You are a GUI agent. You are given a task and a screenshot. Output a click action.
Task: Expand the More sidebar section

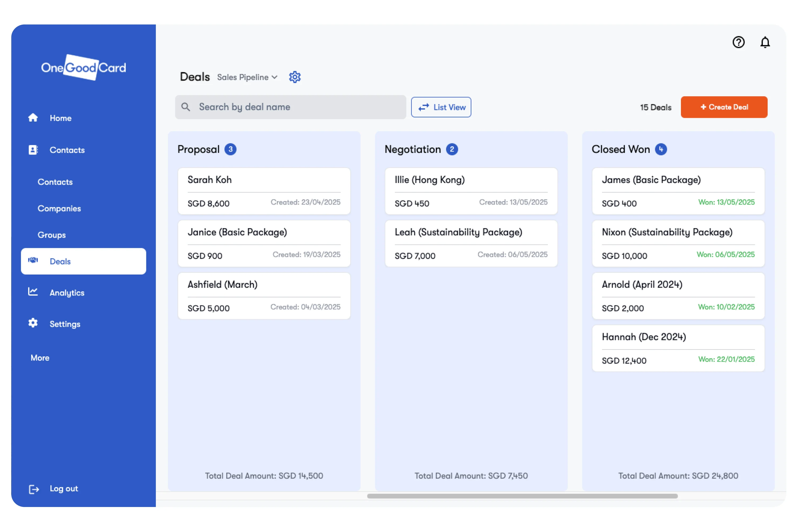[40, 358]
